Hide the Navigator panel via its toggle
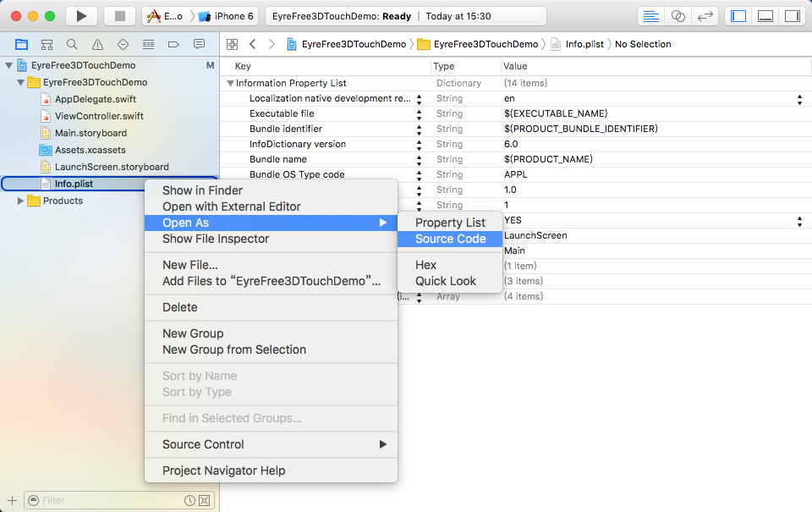Viewport: 812px width, 512px height. point(739,15)
